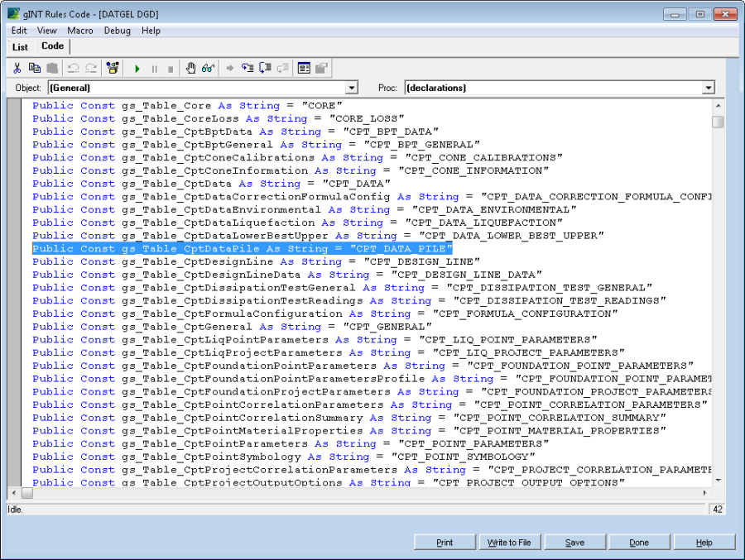Switch to the List tab
This screenshot has width=745, height=560.
click(20, 47)
